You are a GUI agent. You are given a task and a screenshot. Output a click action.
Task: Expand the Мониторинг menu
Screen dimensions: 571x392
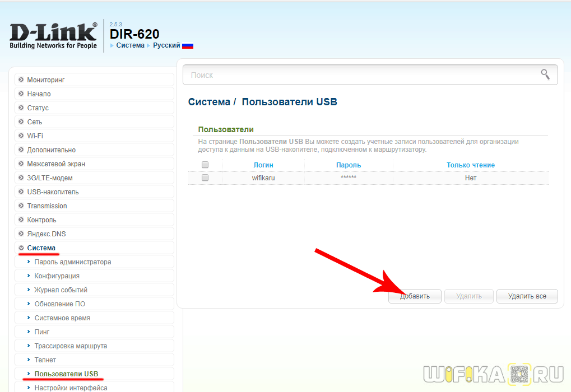94,80
